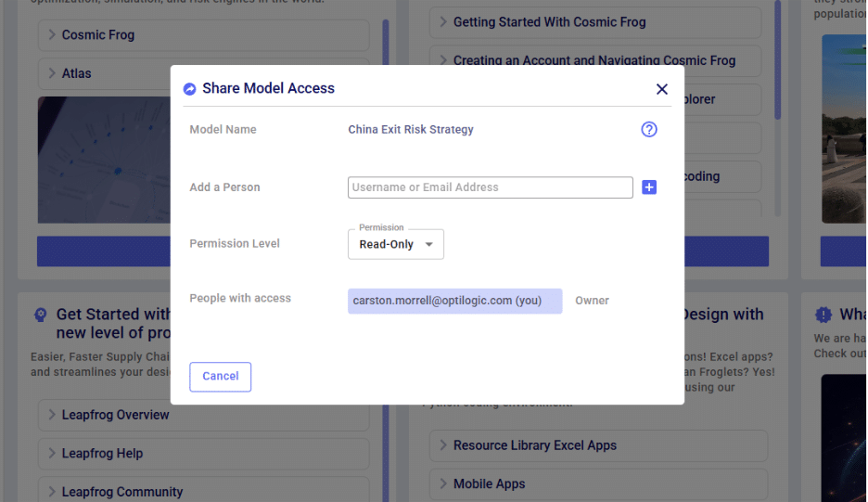Click scrollbar of the Cosmic Frog tutorials list
This screenshot has width=868, height=502.
click(777, 59)
